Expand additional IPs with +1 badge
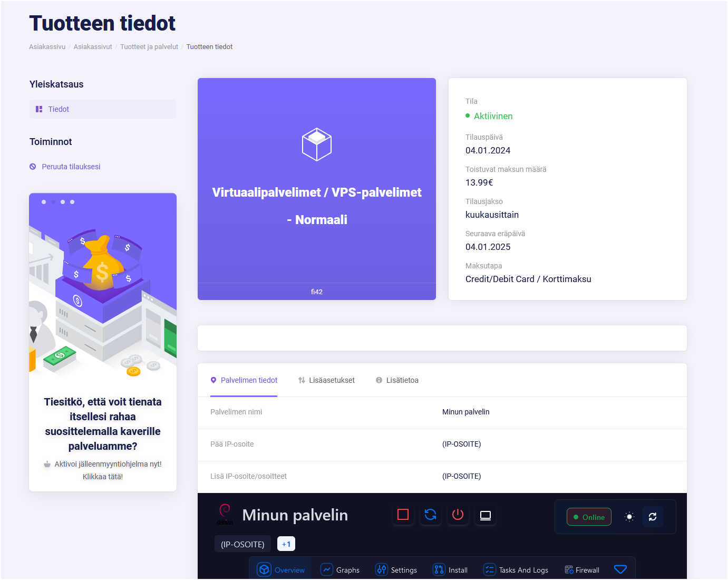Screen dimensions: 728x580 tap(286, 544)
